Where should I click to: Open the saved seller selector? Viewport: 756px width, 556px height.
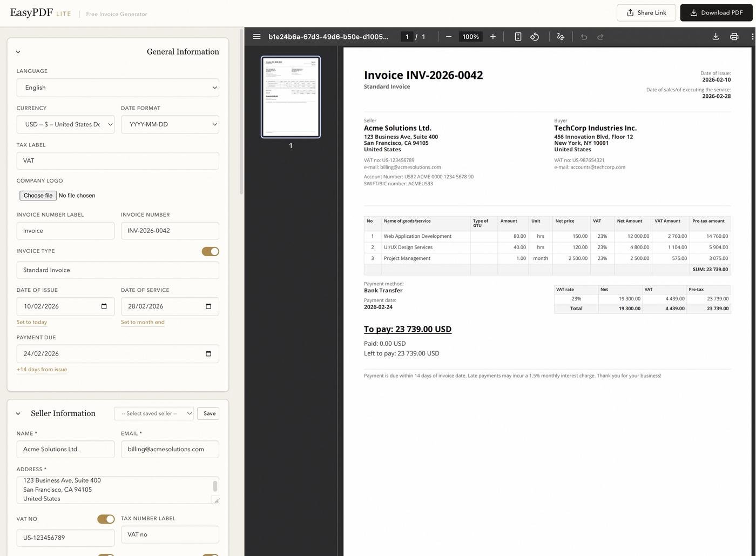(x=154, y=413)
